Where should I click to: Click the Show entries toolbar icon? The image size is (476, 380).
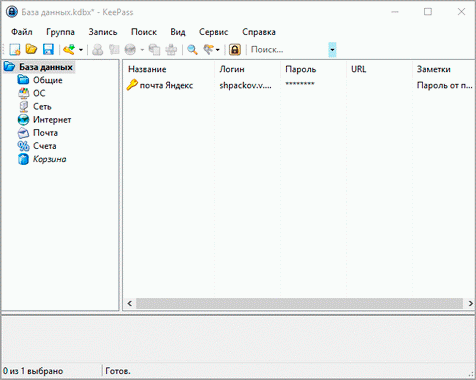tap(209, 50)
